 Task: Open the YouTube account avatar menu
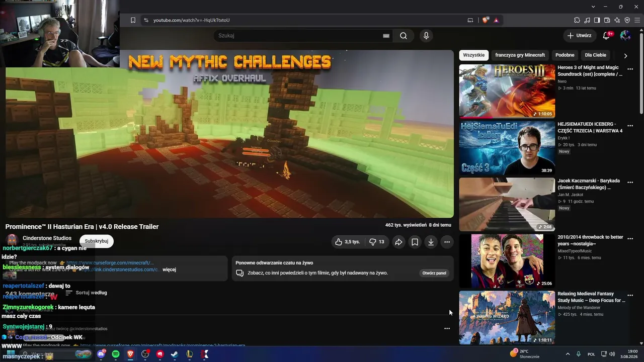[625, 36]
